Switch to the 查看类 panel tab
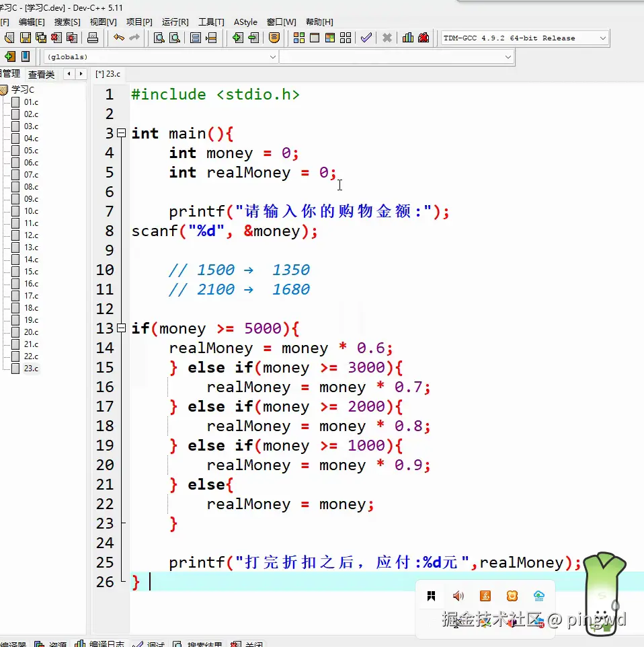The width and height of the screenshot is (644, 647). tap(41, 74)
